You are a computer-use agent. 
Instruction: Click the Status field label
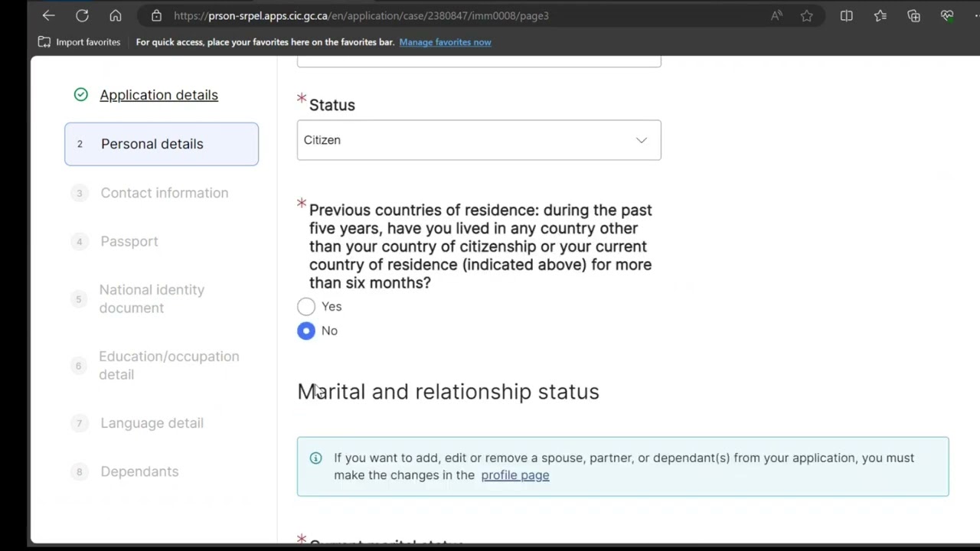pos(332,105)
